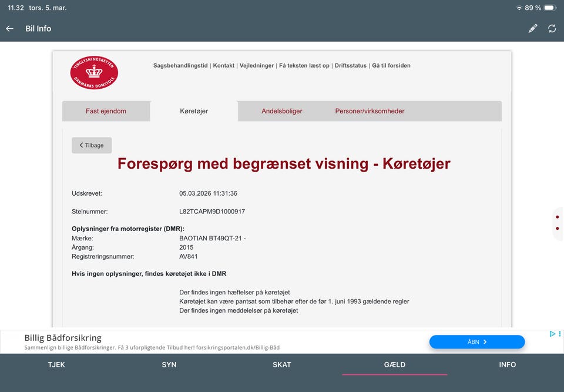Click Få teksten læst op link

coord(304,65)
